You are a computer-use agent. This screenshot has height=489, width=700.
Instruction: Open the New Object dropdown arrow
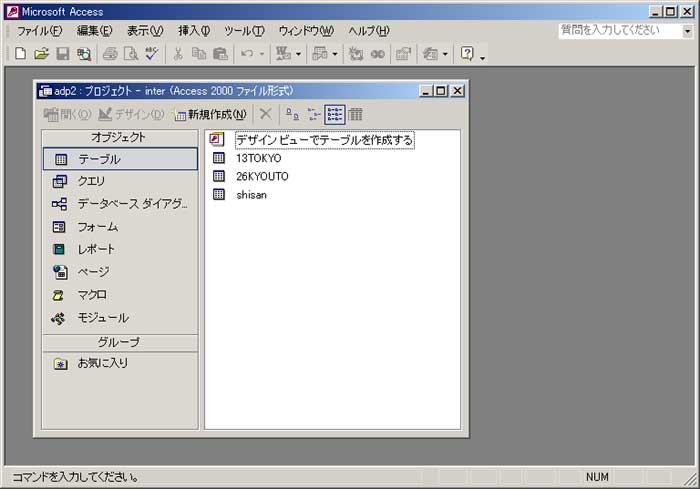point(445,54)
